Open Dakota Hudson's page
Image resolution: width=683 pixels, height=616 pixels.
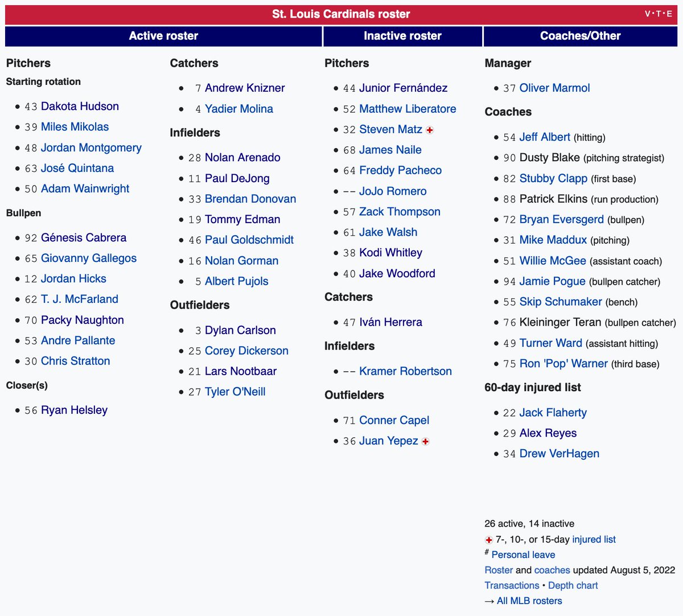[80, 106]
